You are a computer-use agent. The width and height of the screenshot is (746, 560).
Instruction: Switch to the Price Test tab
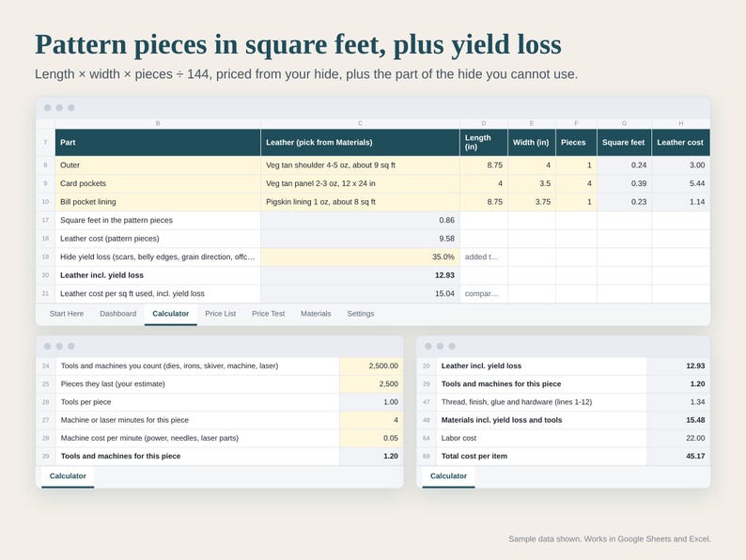[x=269, y=314]
